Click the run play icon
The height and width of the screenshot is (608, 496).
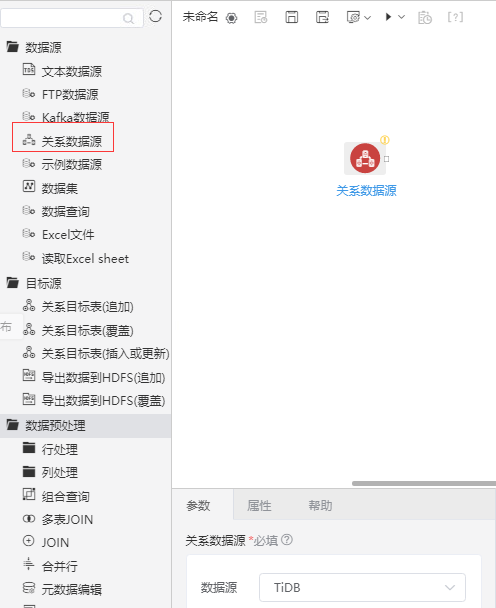coord(388,17)
